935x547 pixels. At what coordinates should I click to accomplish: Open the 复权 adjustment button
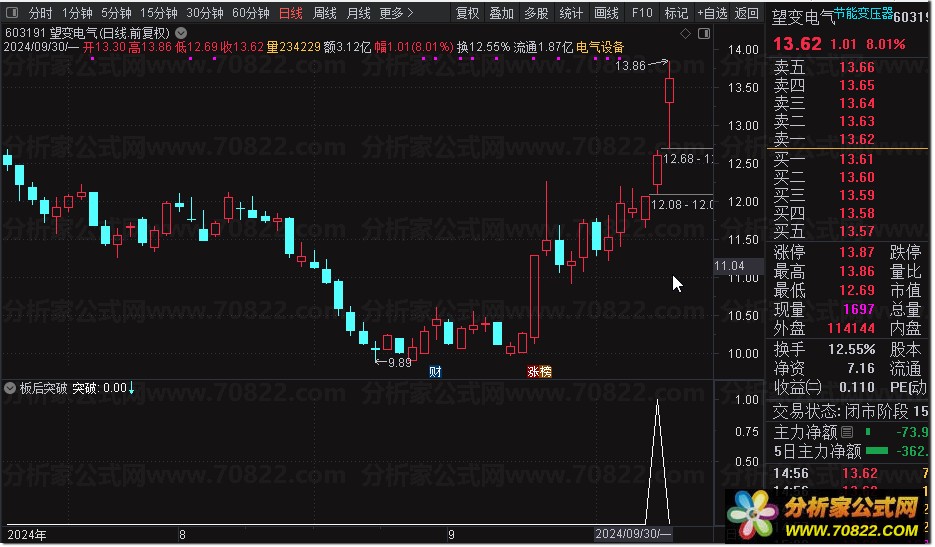468,13
